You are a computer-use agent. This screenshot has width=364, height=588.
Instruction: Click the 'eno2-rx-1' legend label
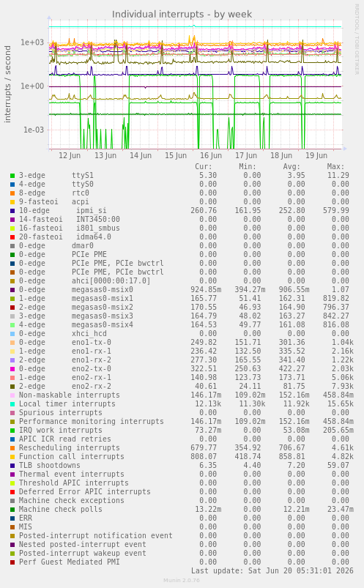(92, 378)
